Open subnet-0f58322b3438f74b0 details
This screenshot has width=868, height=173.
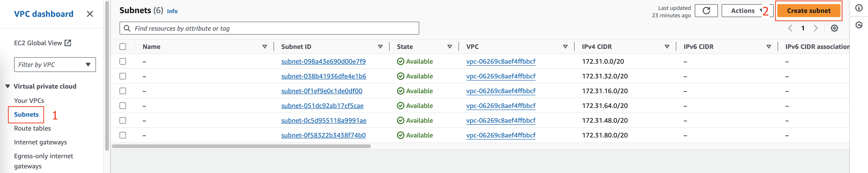point(323,135)
